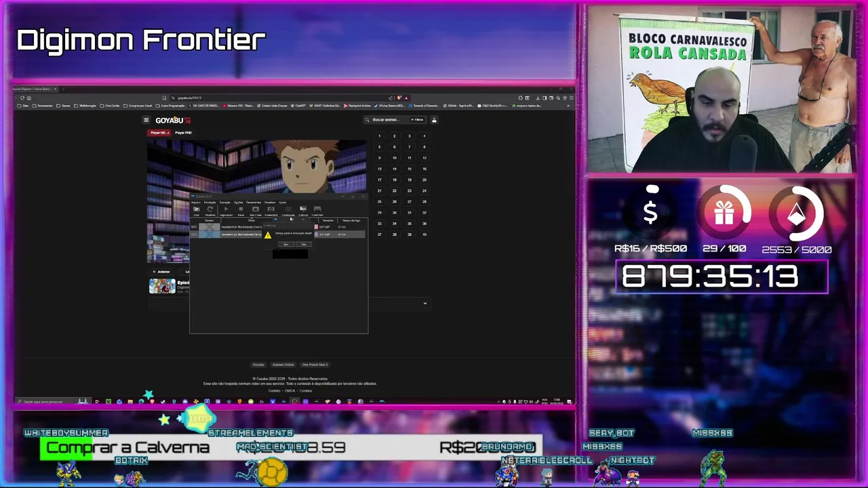Click the Screenshot camera icon in Dolphin
868x488 pixels.
coord(271,211)
